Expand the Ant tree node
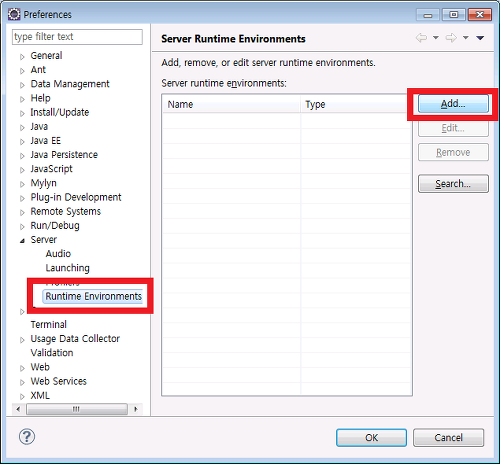Screen dimensions: 500x464 pos(22,71)
